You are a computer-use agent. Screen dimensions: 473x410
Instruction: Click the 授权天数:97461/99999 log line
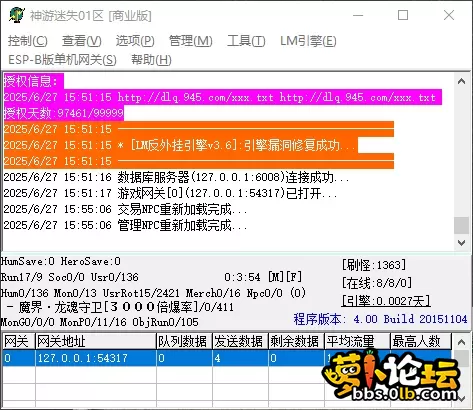pos(64,113)
